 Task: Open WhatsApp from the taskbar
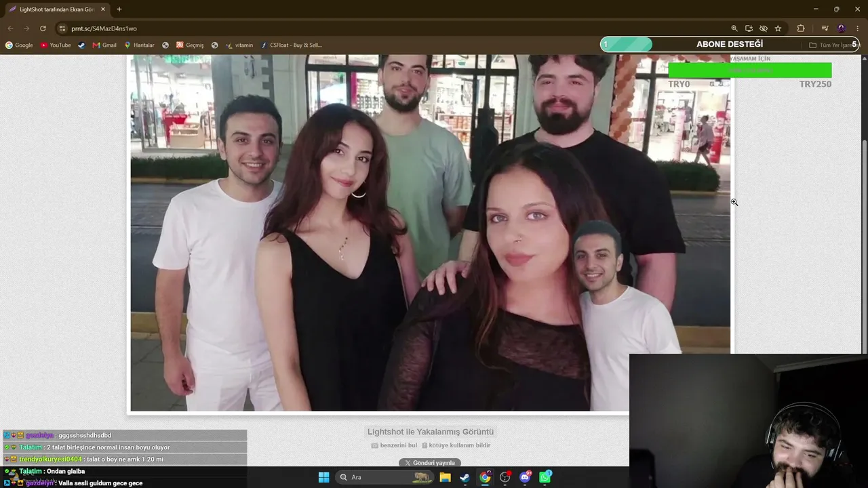[x=545, y=477]
